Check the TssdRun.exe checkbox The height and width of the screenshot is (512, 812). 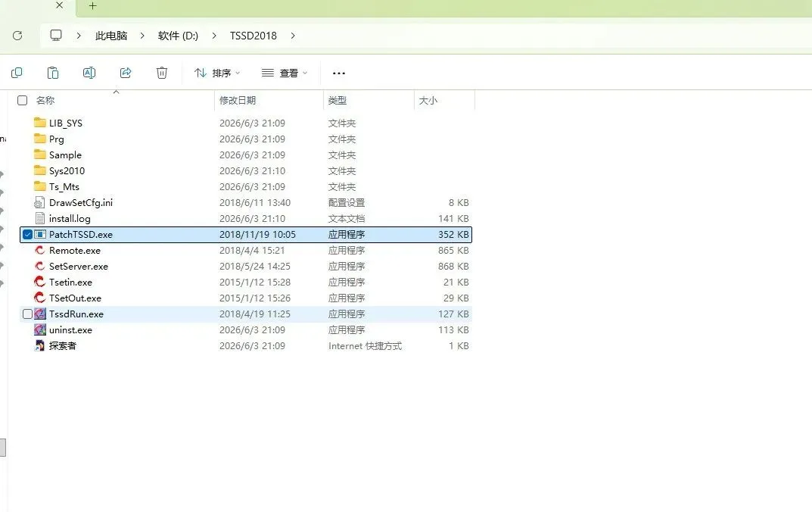27,314
